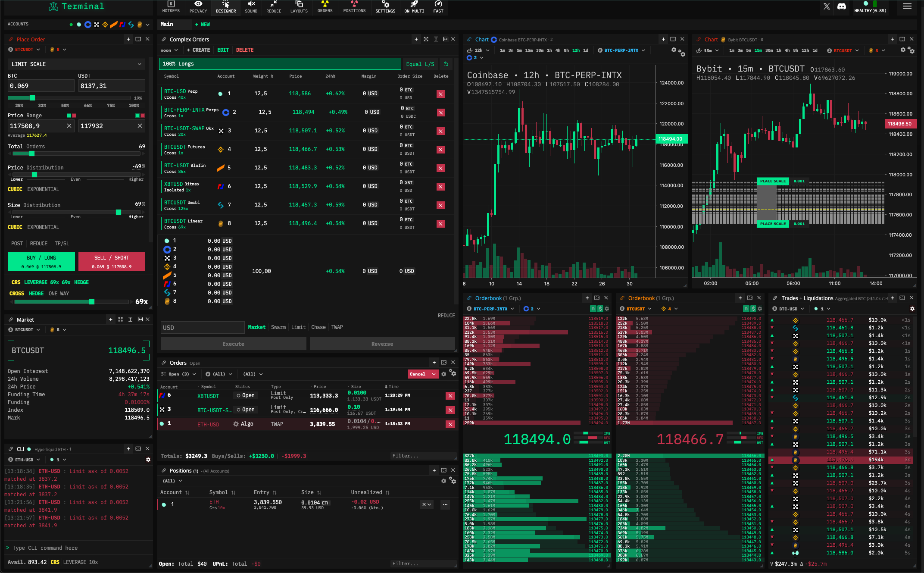Open the ETH-USD symbol dropdown in CLI

(24, 460)
